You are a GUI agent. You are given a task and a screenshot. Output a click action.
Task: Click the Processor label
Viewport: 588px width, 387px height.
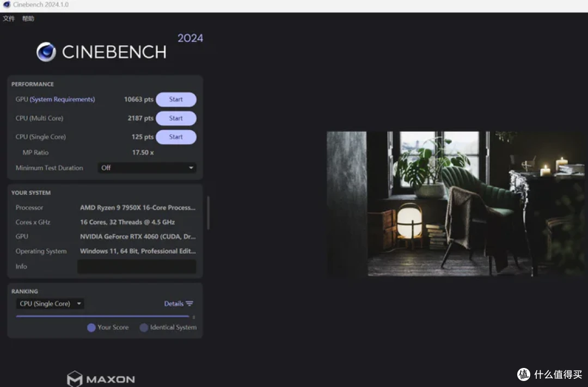click(x=29, y=207)
